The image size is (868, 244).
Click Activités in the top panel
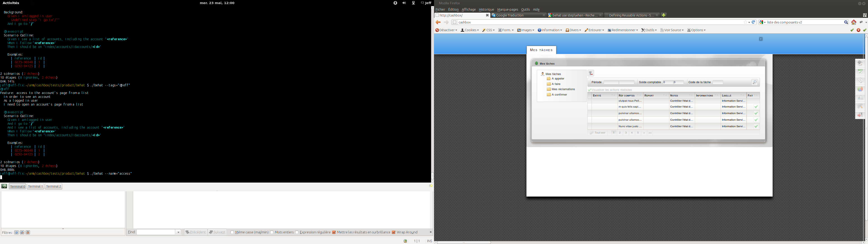click(x=11, y=3)
